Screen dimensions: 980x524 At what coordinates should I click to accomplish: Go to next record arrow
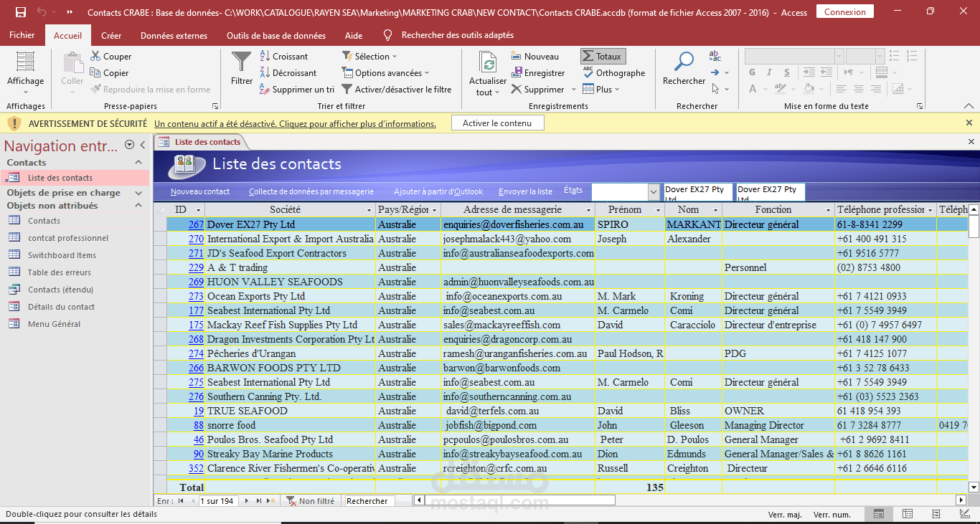coord(248,501)
